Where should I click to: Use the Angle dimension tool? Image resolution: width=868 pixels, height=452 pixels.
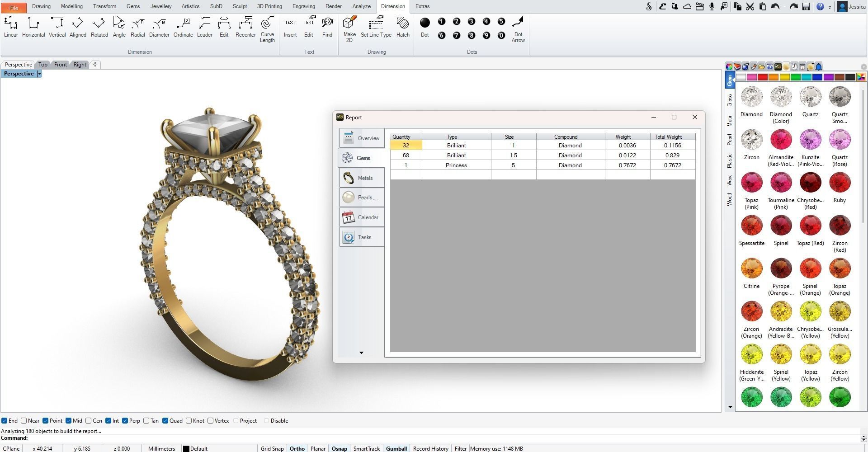pos(119,27)
